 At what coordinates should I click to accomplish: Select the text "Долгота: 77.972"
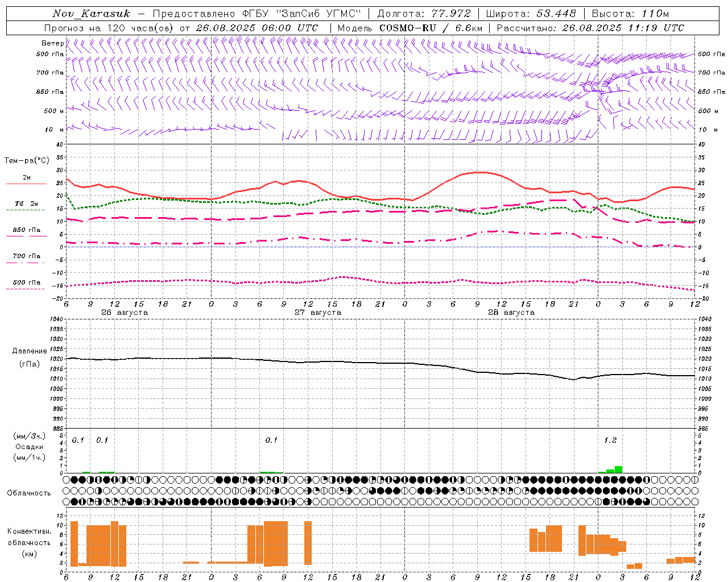424,14
